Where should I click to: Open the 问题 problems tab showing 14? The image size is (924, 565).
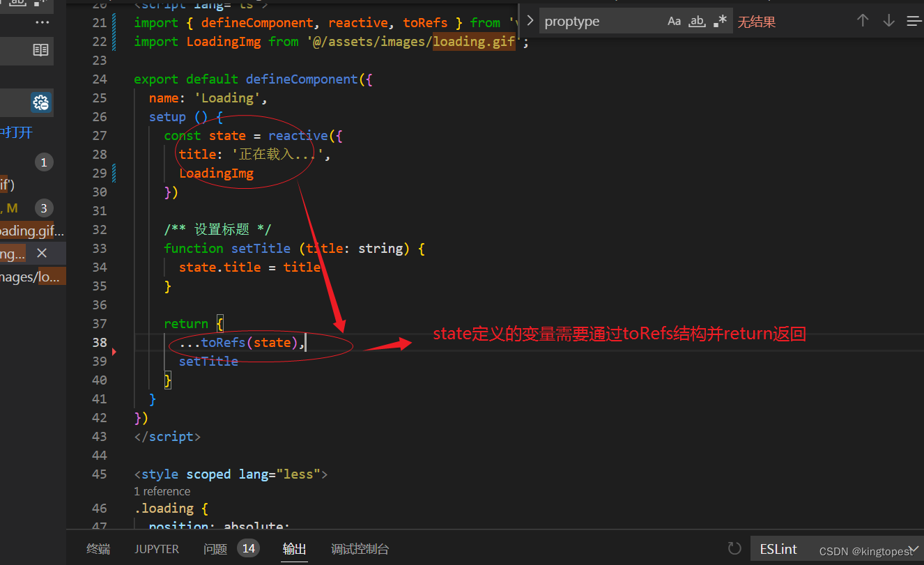coord(215,548)
